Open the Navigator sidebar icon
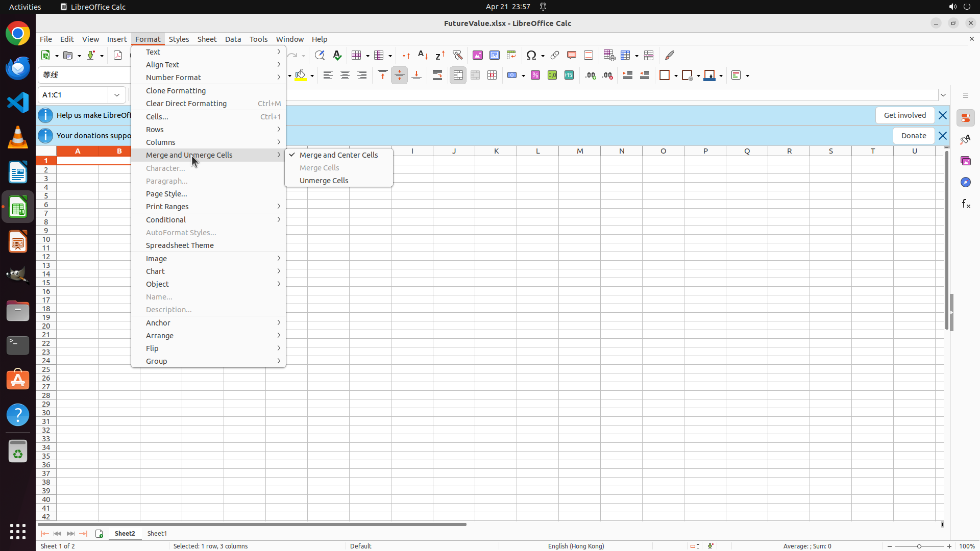Screen dimensions: 980x551 click(966, 183)
